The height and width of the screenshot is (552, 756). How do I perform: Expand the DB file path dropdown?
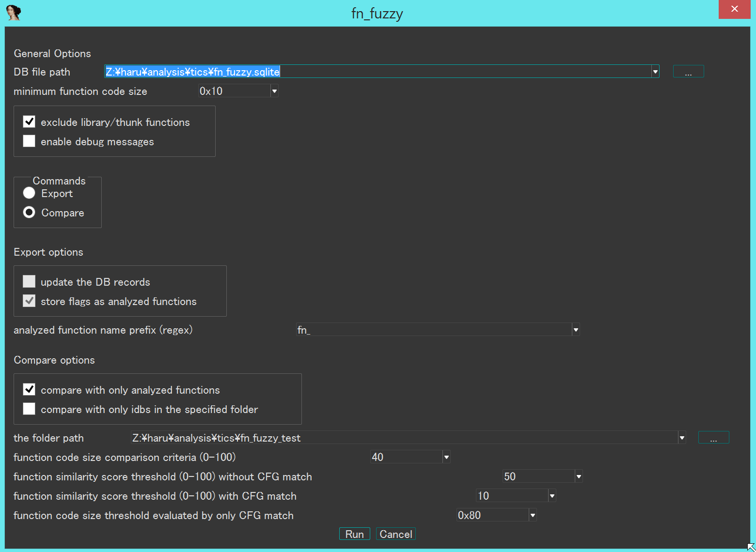tap(655, 72)
